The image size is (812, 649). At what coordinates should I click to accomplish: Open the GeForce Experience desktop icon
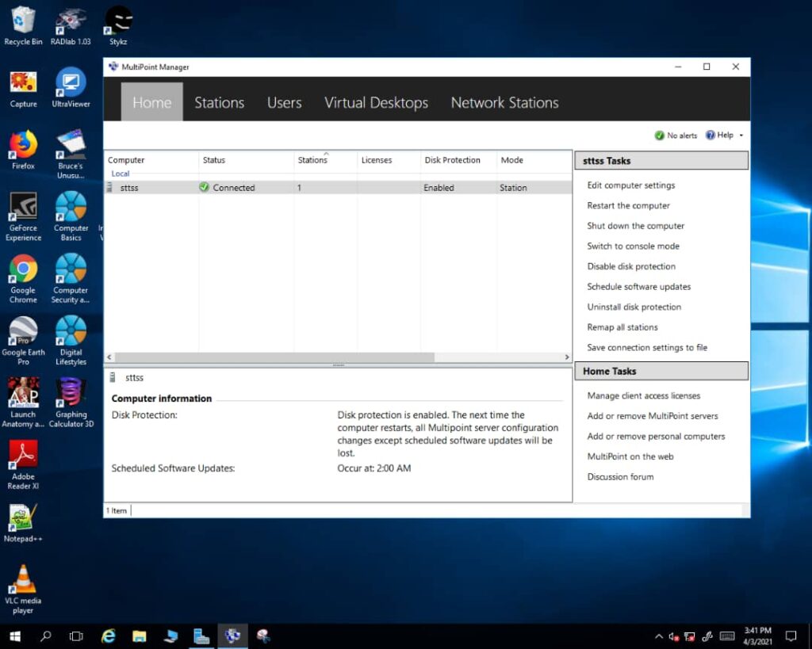23,217
